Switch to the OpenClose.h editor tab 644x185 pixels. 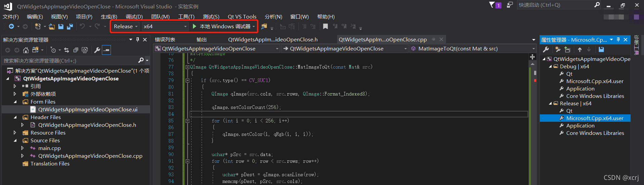click(273, 39)
